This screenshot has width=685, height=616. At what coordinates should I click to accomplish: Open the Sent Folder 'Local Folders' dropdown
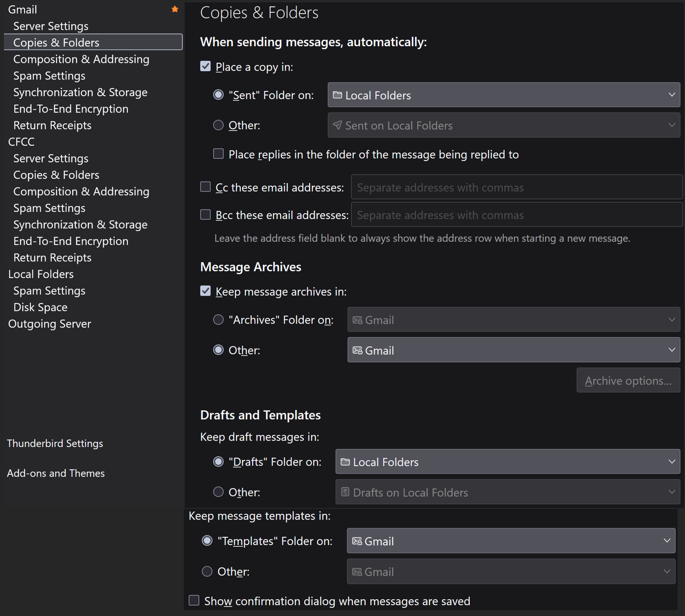point(504,95)
